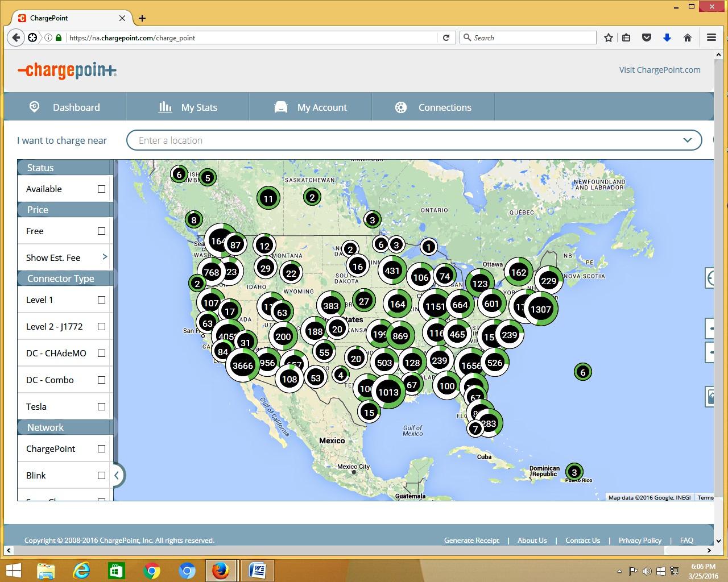Click the Firefox Search box
The image size is (728, 582).
(528, 38)
